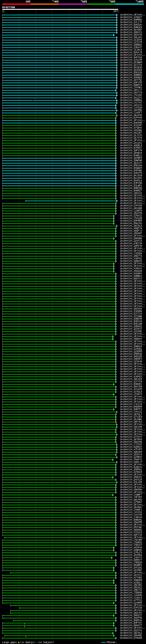Select label UniRef100_B9IB36
Viewport: 146px width, 644px height.
(x=131, y=67)
